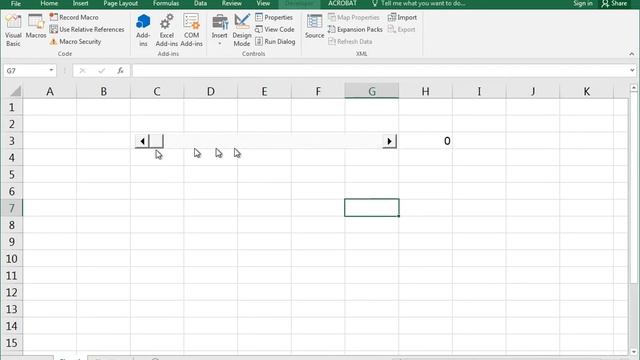Select cell H3 containing 0
640x360 pixels.
click(425, 141)
